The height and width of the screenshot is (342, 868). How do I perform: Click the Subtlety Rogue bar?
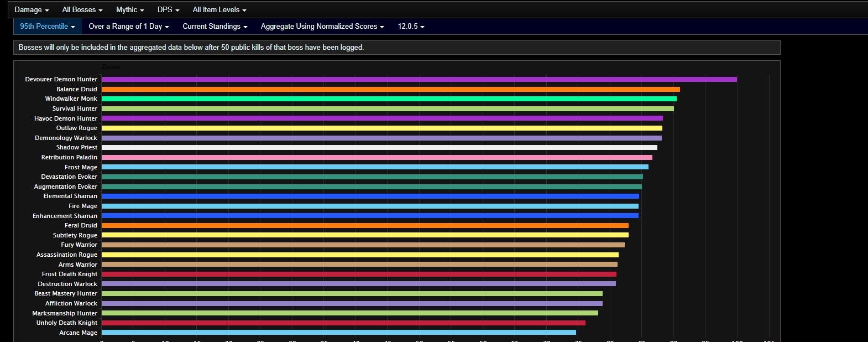tap(365, 235)
